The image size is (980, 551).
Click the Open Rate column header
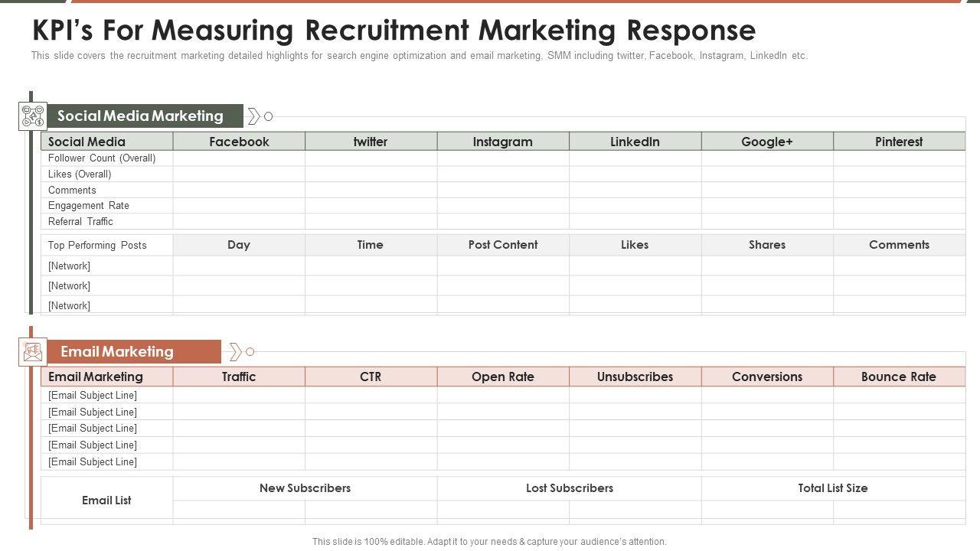(x=503, y=377)
